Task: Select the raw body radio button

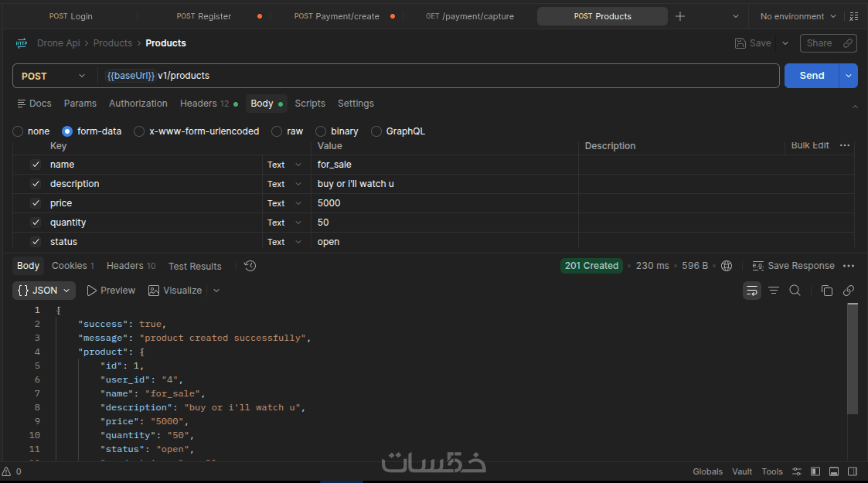Action: tap(277, 131)
